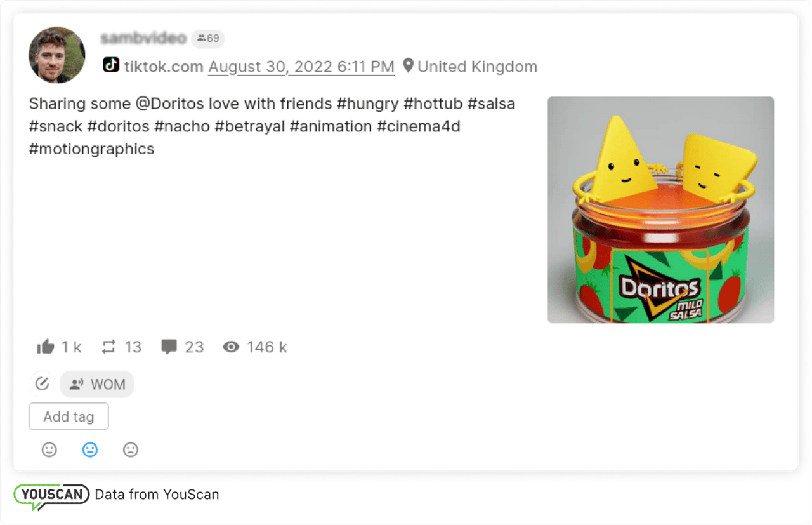This screenshot has height=525, width=812.
Task: Click the TikTok source icon
Action: tap(111, 65)
